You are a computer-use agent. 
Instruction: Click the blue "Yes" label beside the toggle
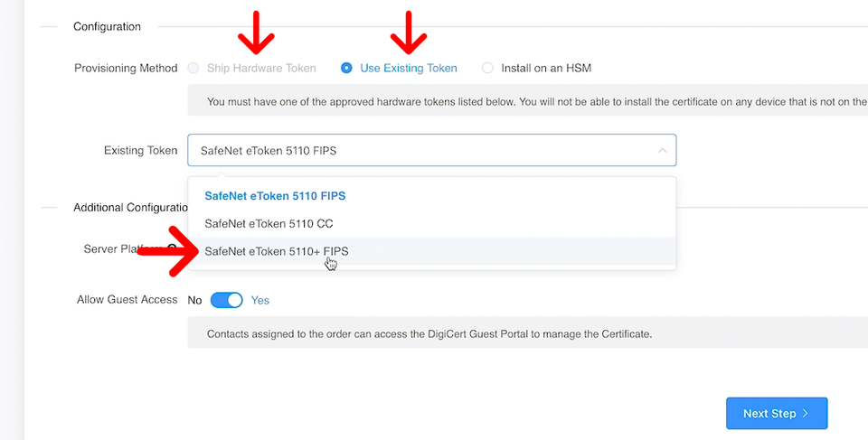[x=259, y=300]
